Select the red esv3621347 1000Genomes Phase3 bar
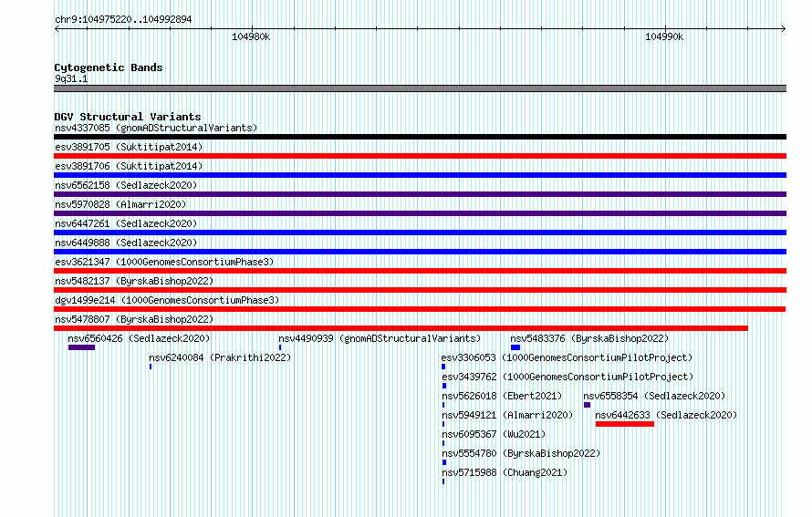Viewport: 812px width, 517px height. click(420, 271)
